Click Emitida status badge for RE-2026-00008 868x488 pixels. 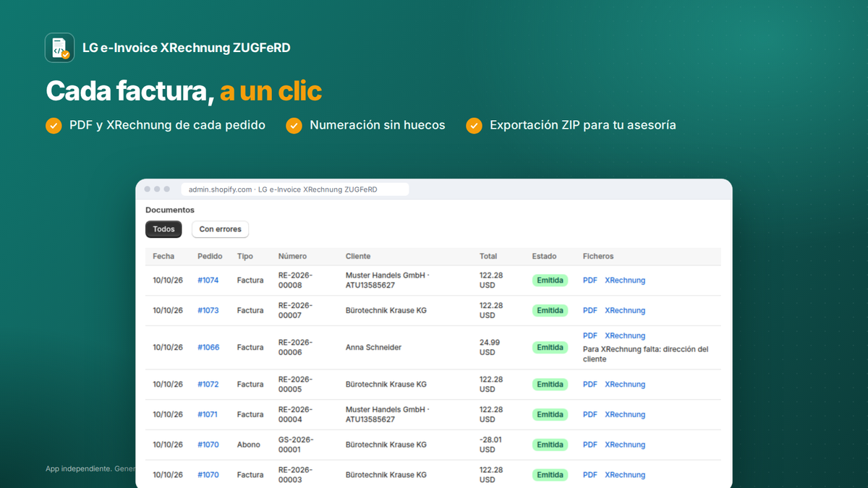550,281
